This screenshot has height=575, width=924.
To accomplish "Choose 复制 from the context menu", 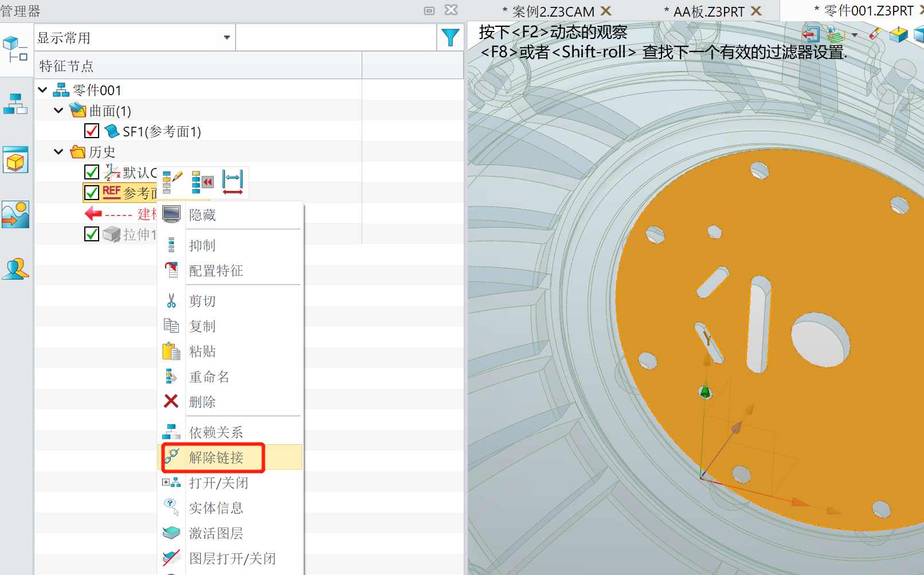I will tap(230, 326).
